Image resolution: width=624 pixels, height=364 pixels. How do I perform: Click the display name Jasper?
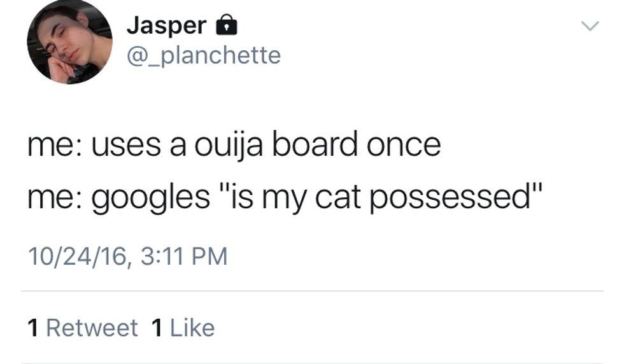coord(166,25)
